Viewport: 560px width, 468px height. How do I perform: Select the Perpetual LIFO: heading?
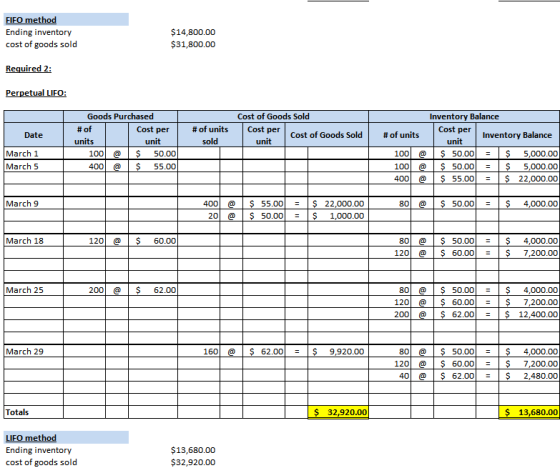pos(36,93)
